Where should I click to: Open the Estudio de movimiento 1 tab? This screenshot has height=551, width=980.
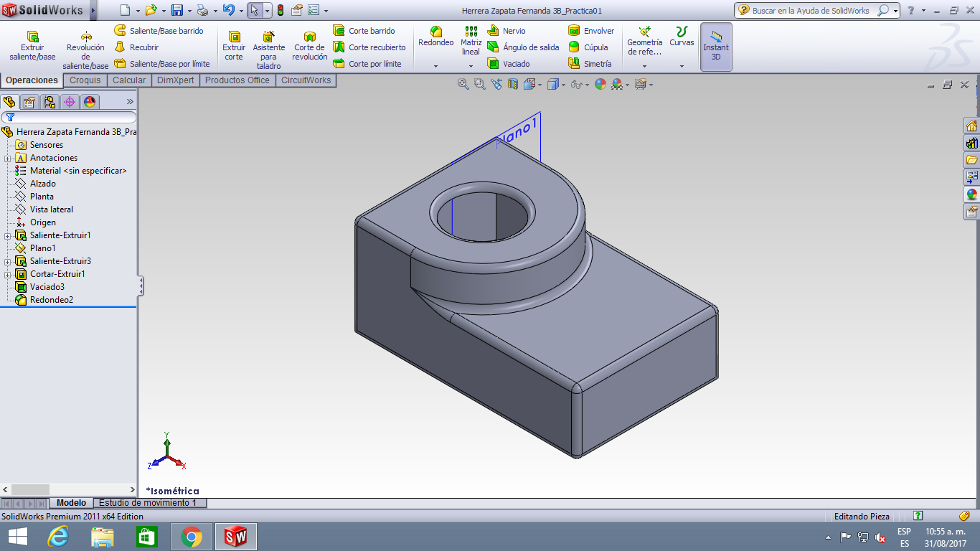point(149,503)
